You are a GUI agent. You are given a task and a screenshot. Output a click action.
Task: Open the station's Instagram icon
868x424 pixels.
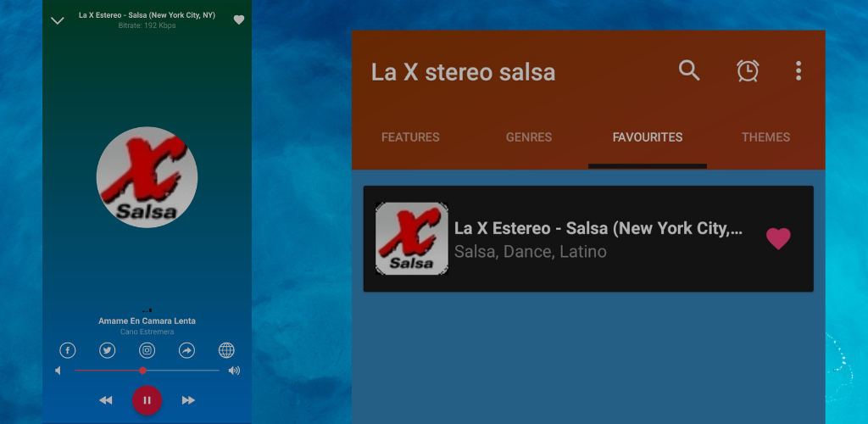click(147, 350)
